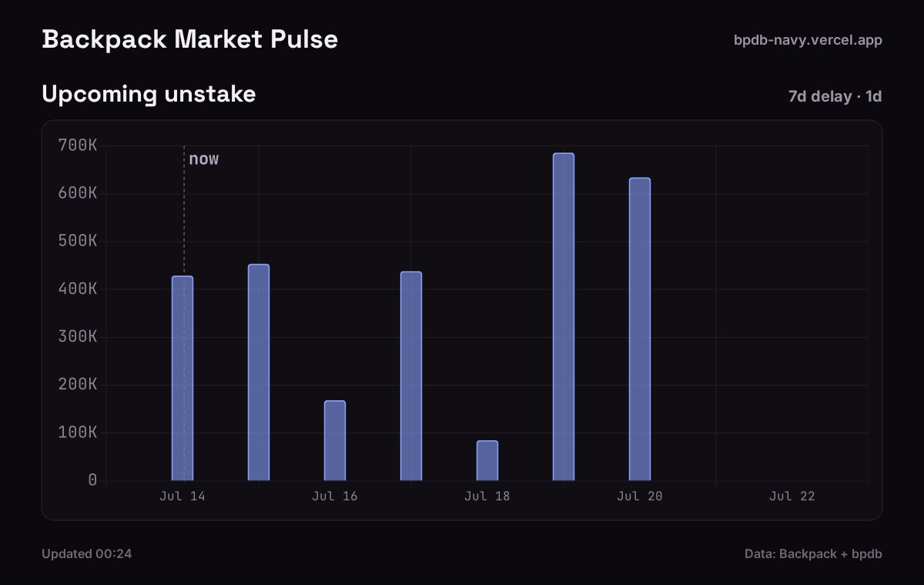Click the 7d delay · 1d label
Screen dimensions: 924x585
click(x=835, y=96)
